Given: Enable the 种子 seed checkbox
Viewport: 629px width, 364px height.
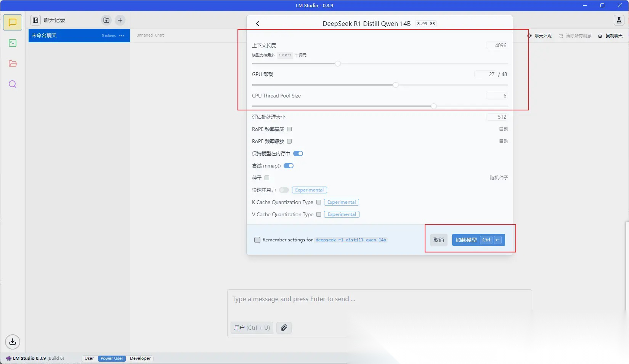Looking at the screenshot, I should [267, 178].
